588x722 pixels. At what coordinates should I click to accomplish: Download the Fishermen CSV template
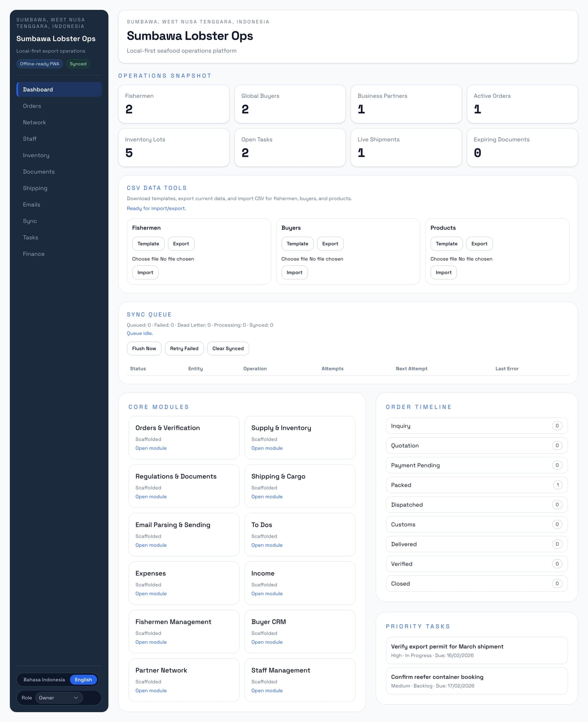(148, 243)
